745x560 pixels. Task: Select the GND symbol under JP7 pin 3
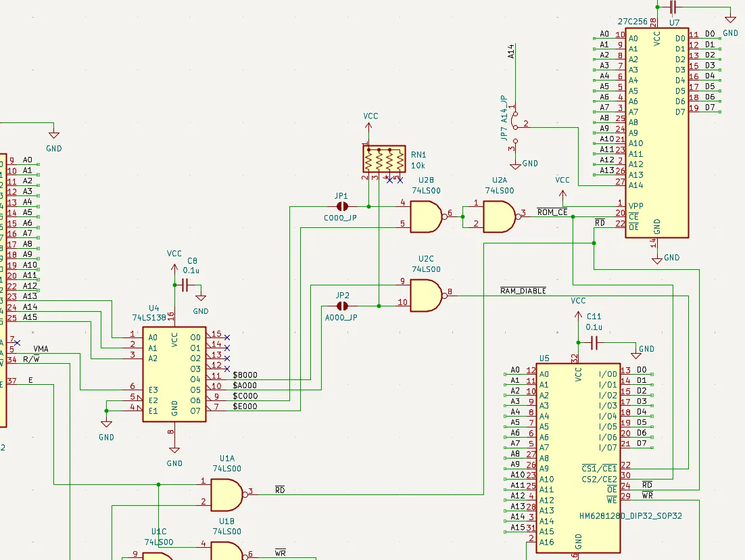515,166
